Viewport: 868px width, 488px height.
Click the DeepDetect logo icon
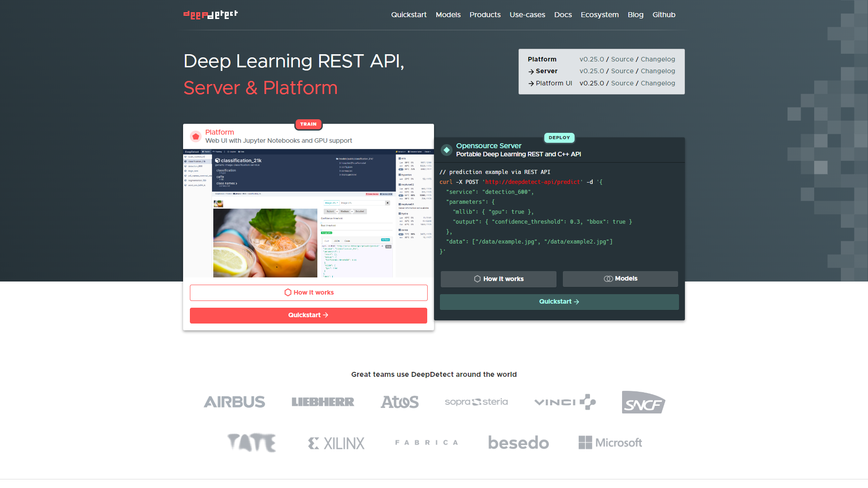click(x=210, y=15)
